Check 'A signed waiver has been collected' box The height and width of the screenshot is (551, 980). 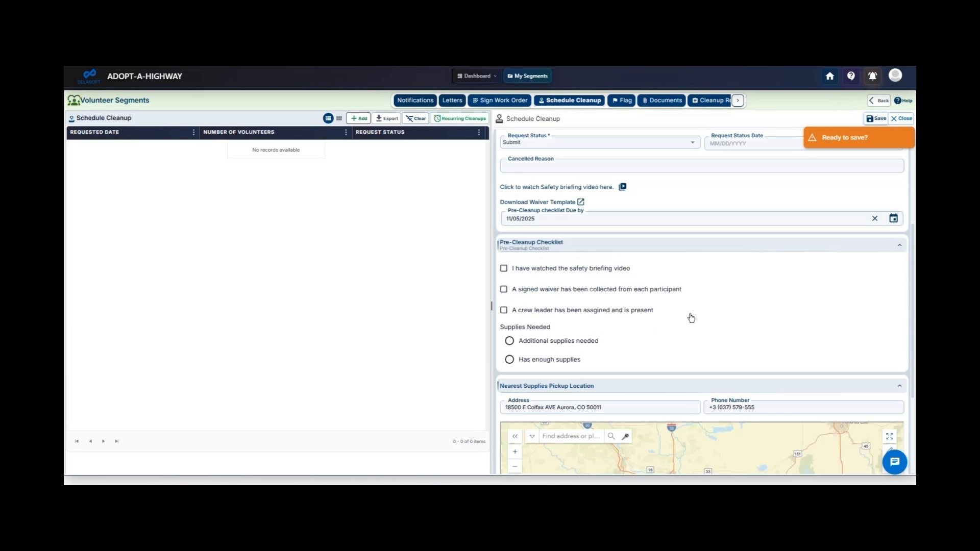tap(504, 289)
